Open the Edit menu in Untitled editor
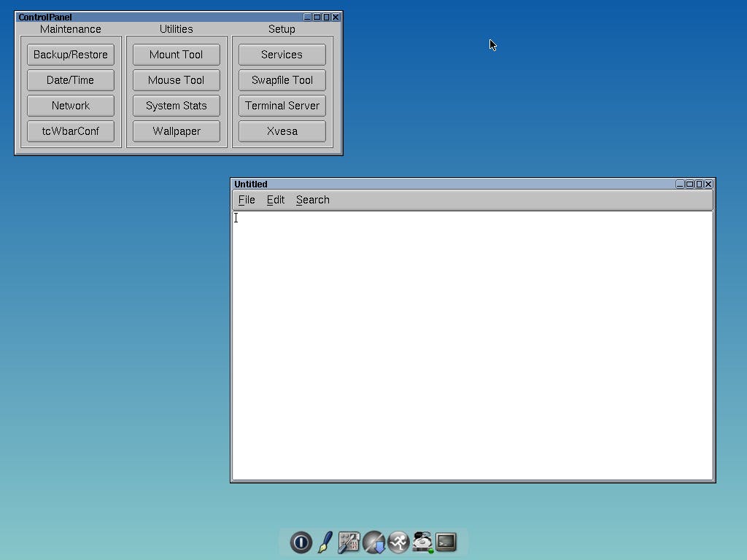This screenshot has height=560, width=747. click(275, 200)
